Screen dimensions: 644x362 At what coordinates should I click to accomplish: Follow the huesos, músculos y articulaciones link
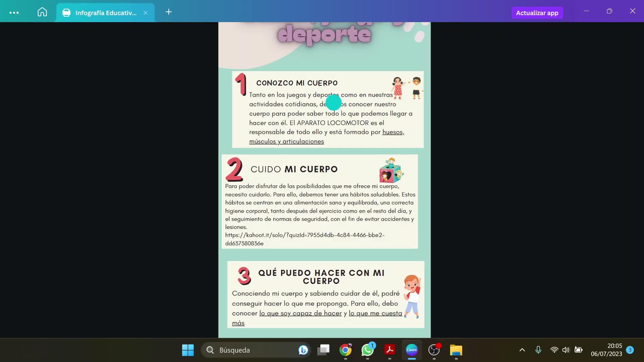click(x=286, y=141)
